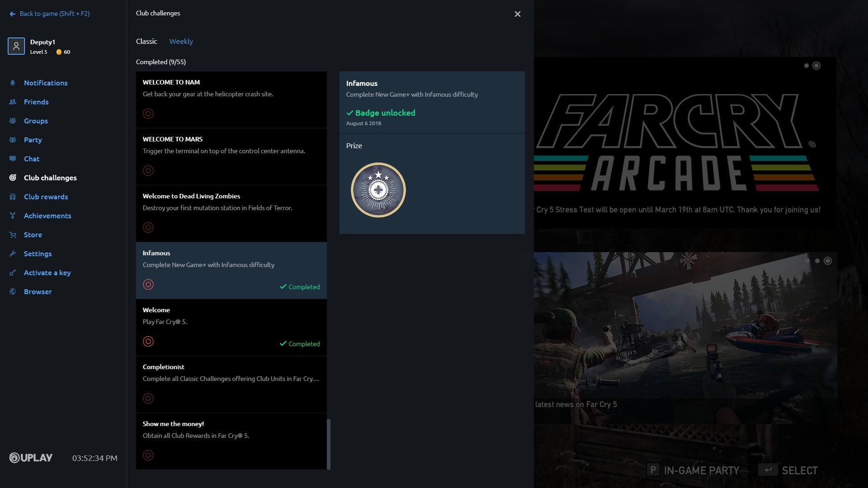Click the Welcome challenge badge icon
Image resolution: width=868 pixels, height=488 pixels.
tap(148, 341)
